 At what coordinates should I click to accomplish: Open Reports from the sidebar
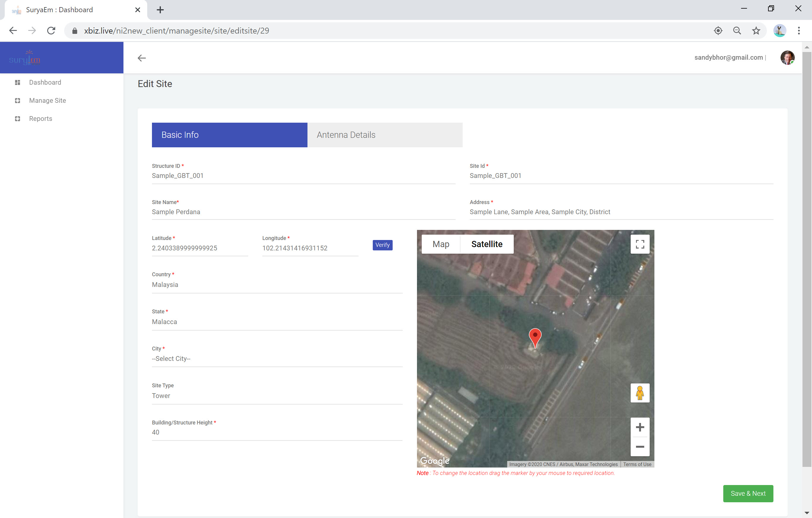coord(40,119)
